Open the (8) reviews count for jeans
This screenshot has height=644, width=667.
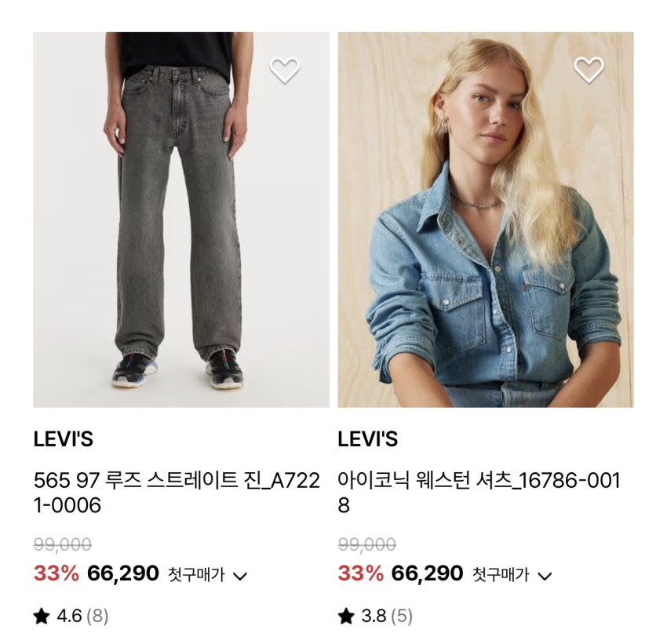click(97, 616)
